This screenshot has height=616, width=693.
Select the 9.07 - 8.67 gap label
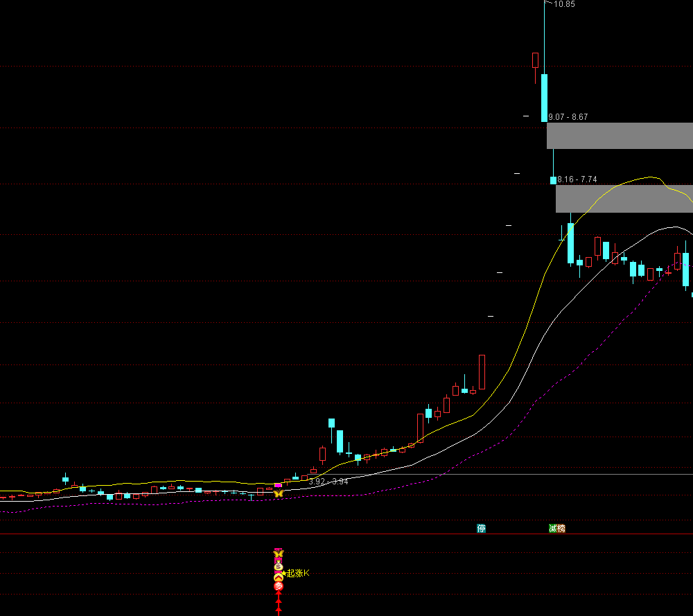(568, 117)
